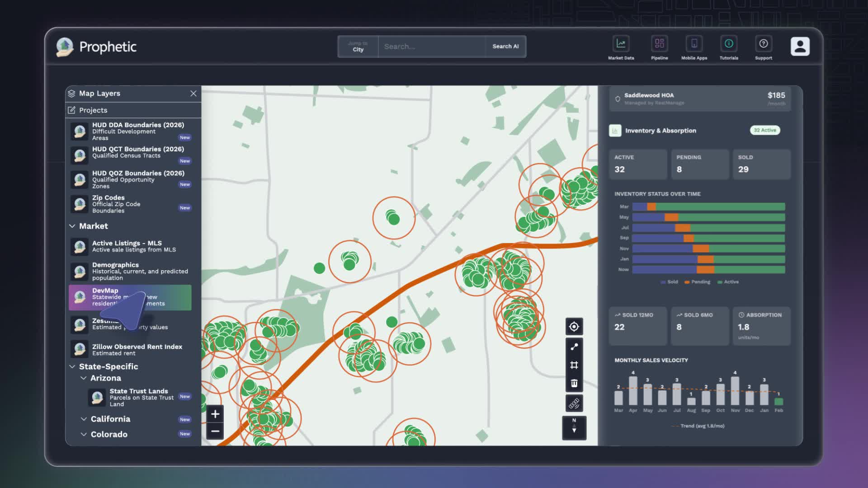Click the locate-me crosshair map button
This screenshot has height=488, width=868.
point(574,327)
